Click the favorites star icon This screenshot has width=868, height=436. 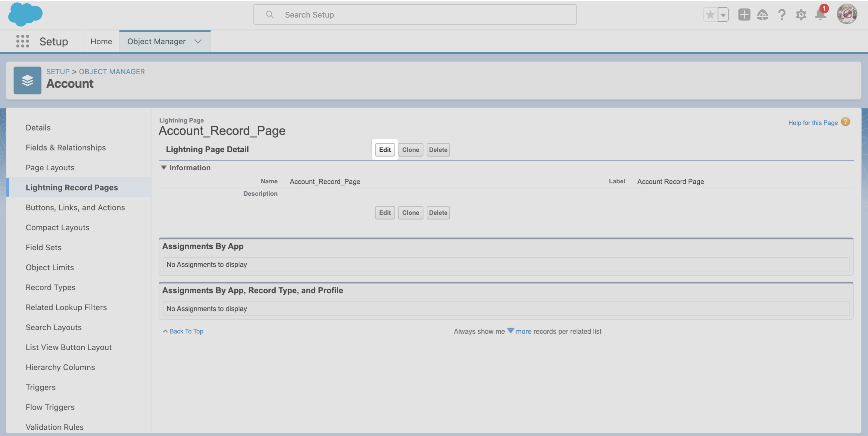710,15
